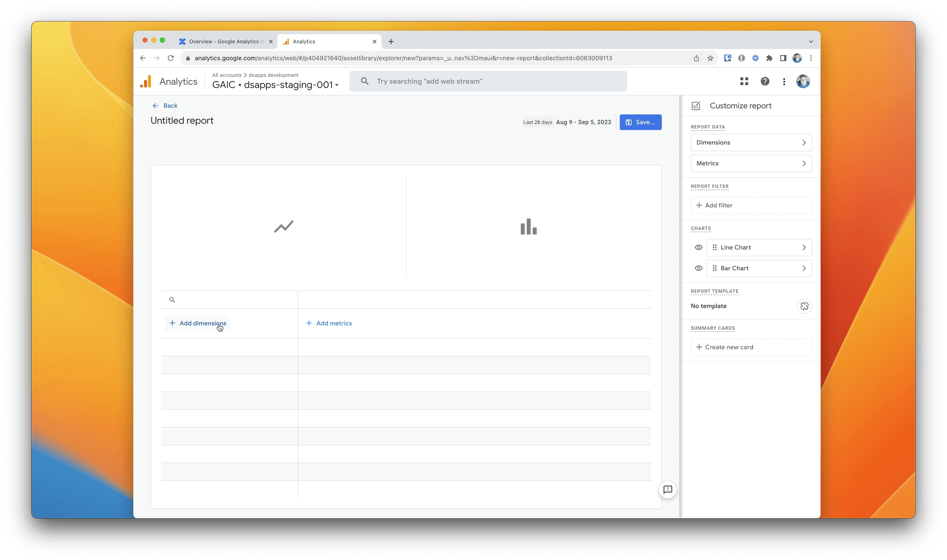Open the Help question mark icon
This screenshot has height=560, width=947.
pyautogui.click(x=765, y=81)
